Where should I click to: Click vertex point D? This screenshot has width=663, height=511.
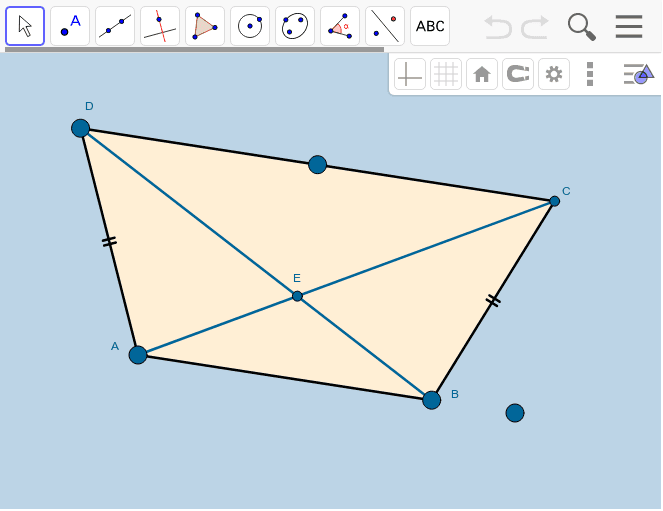(80, 128)
